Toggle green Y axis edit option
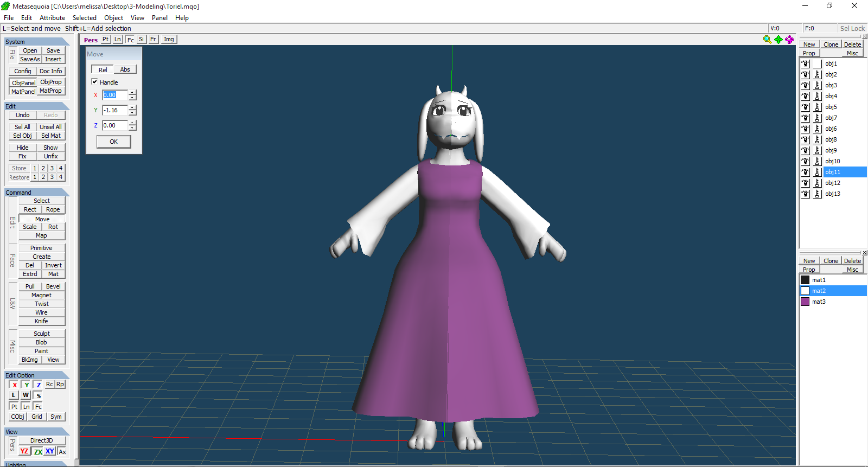The image size is (868, 467). tap(27, 385)
